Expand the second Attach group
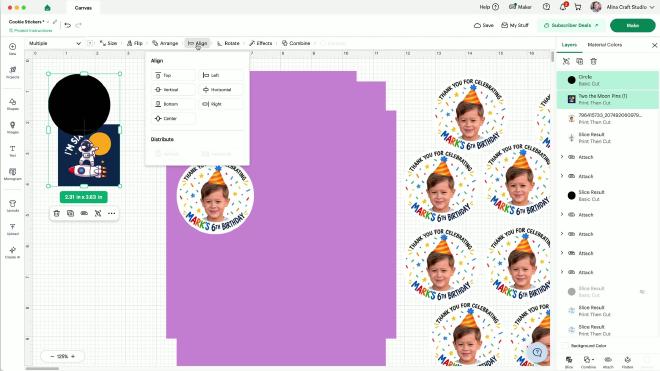Screen dimensions: 660x371 tap(562, 176)
